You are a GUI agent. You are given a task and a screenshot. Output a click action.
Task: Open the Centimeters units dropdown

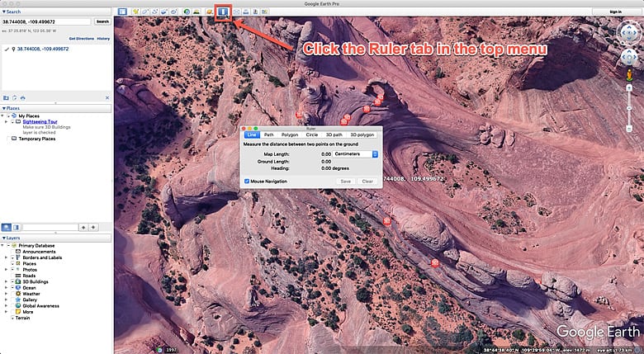coord(355,154)
